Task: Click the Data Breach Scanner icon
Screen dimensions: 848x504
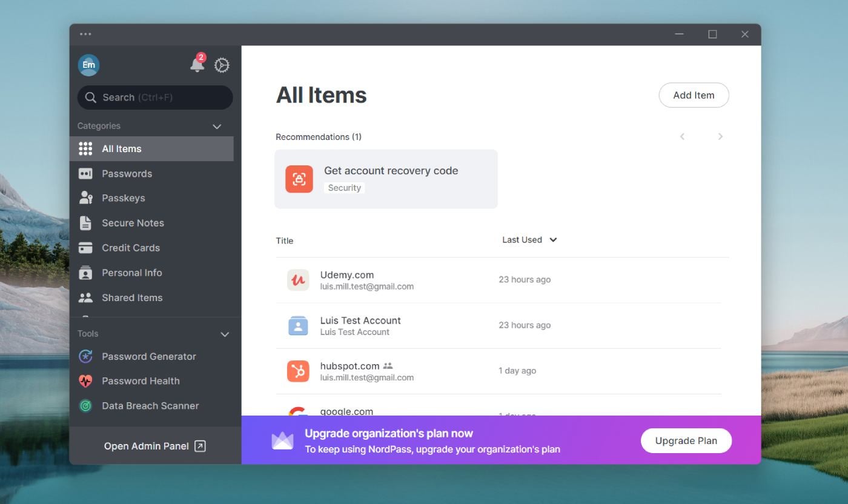Action: (x=85, y=406)
